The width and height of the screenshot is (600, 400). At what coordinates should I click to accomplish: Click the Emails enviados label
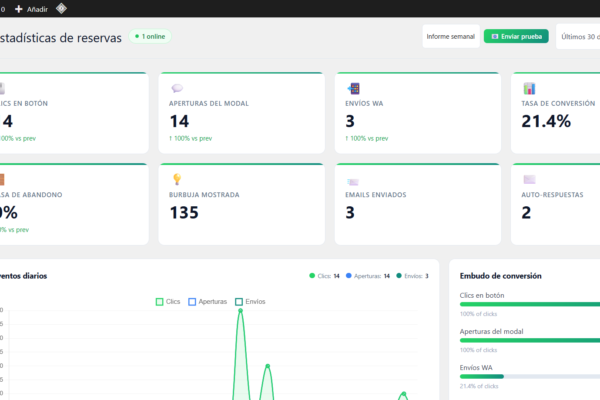[x=376, y=195]
